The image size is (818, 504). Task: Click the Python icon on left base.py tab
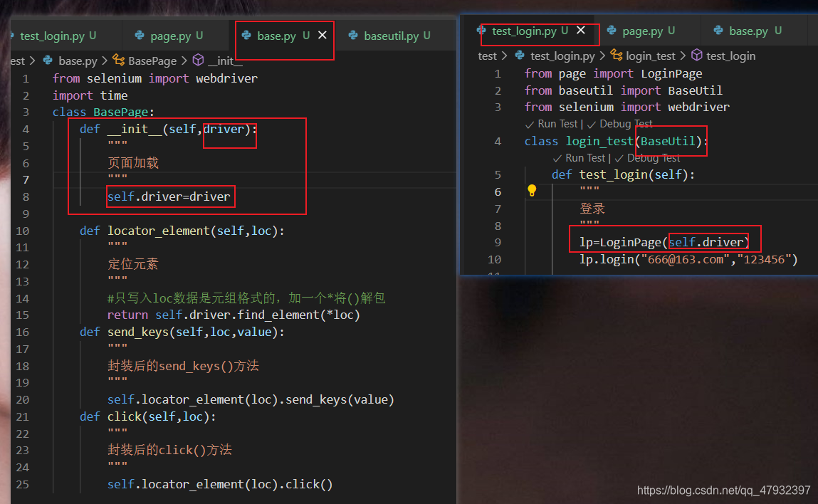click(x=246, y=36)
